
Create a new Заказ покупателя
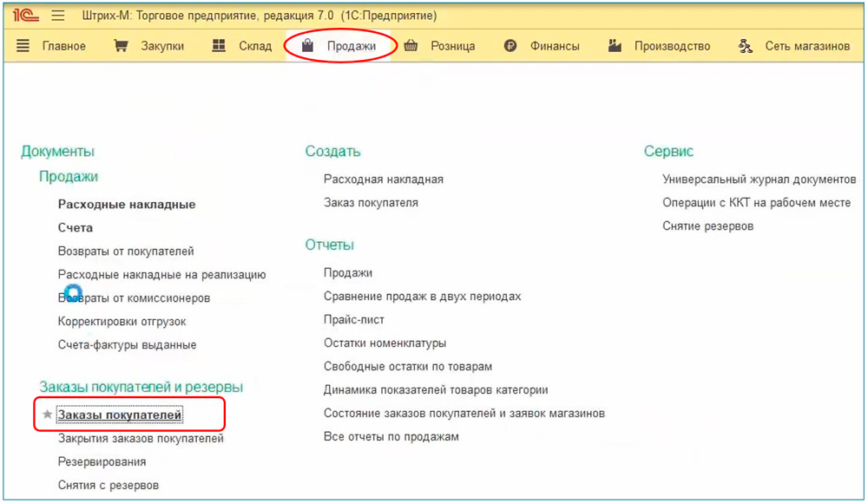tap(371, 203)
